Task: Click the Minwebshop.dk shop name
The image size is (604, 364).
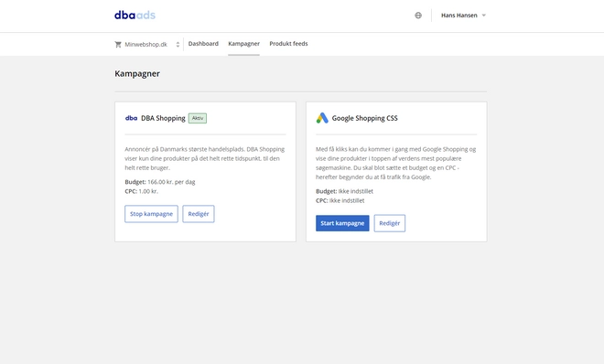Action: click(146, 44)
